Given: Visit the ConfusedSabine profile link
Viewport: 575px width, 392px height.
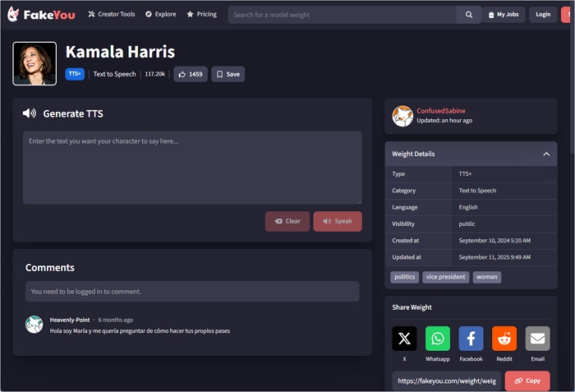Looking at the screenshot, I should point(441,111).
